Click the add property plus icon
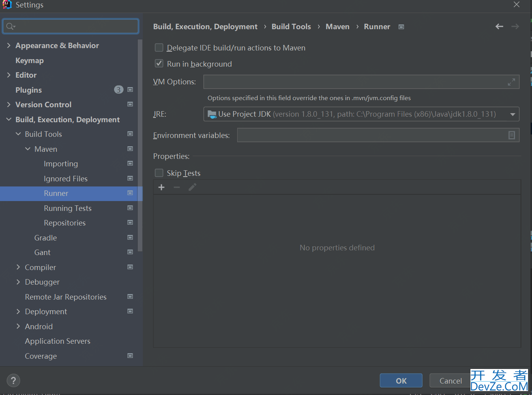The width and height of the screenshot is (532, 395). [x=161, y=187]
